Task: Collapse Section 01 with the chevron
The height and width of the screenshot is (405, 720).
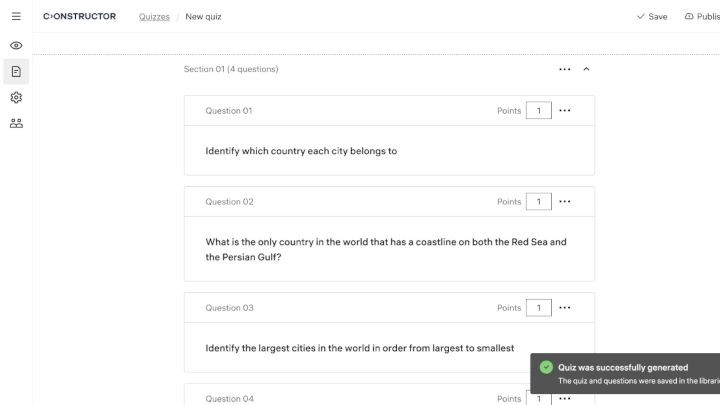Action: point(586,69)
